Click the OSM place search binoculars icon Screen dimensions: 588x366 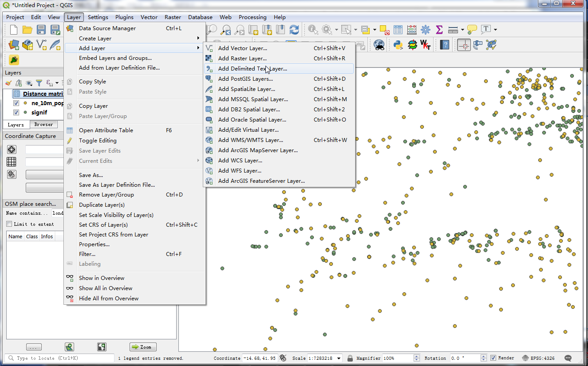[379, 45]
